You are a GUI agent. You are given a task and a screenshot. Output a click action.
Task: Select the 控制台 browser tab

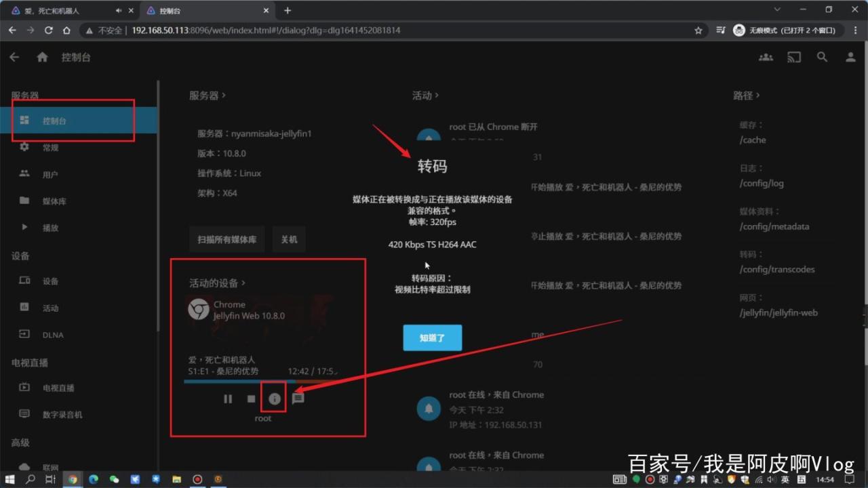(x=207, y=10)
